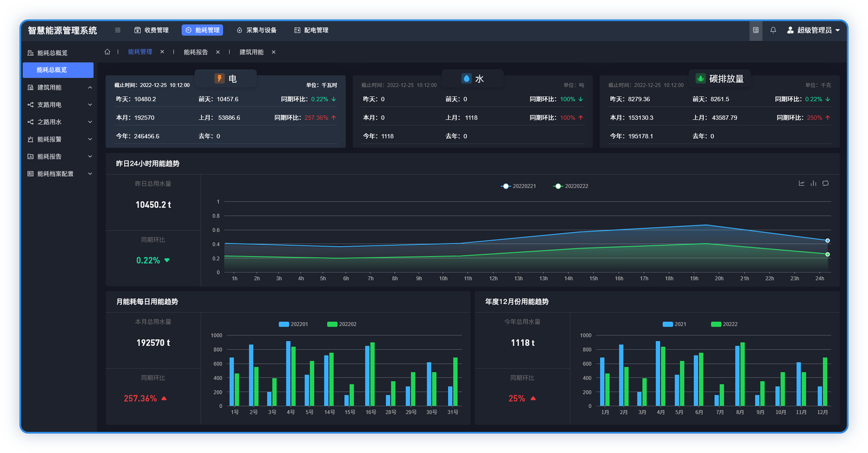Close the 能耗报告 tab
The height and width of the screenshot is (453, 868).
point(218,52)
